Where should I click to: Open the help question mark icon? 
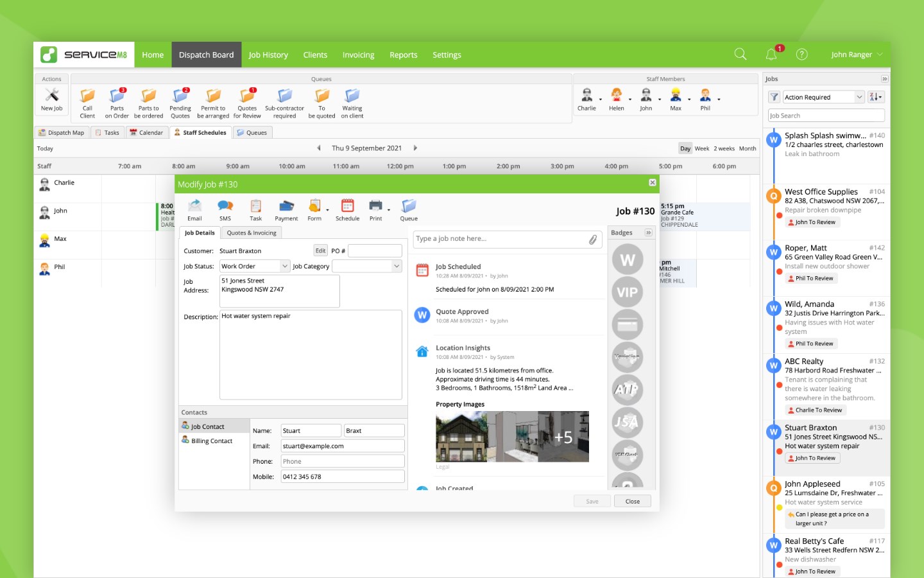pyautogui.click(x=801, y=55)
